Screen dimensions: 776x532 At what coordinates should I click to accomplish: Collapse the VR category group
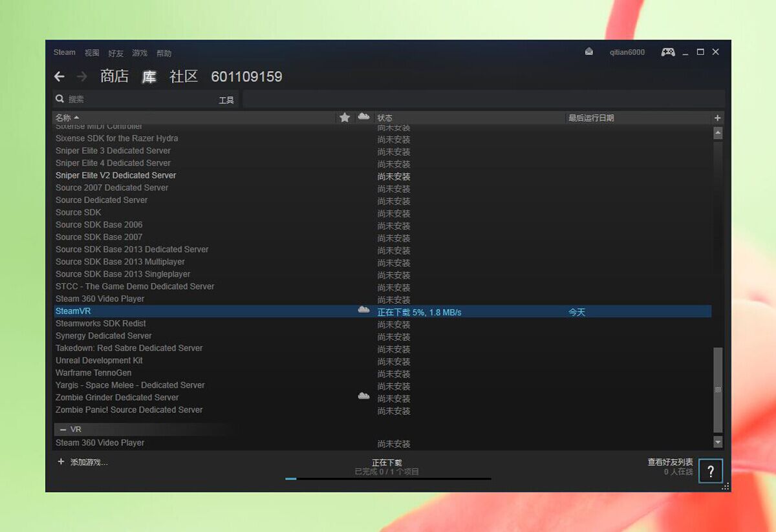pyautogui.click(x=63, y=429)
